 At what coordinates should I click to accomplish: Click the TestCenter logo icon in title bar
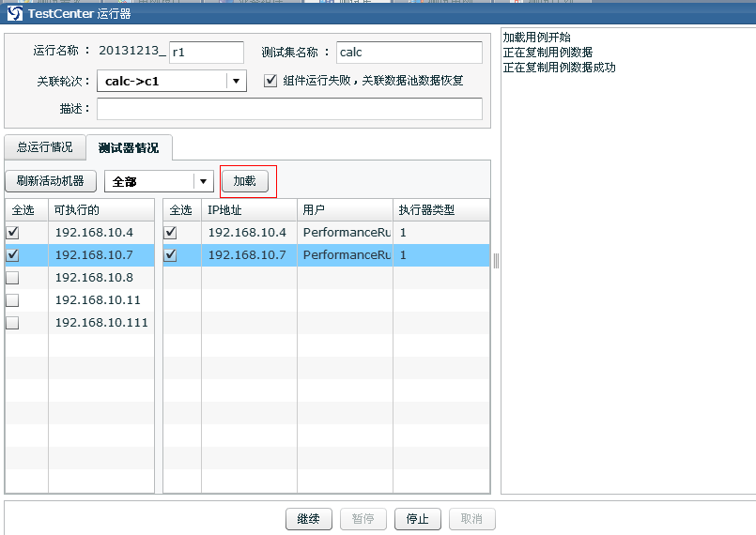coord(15,13)
